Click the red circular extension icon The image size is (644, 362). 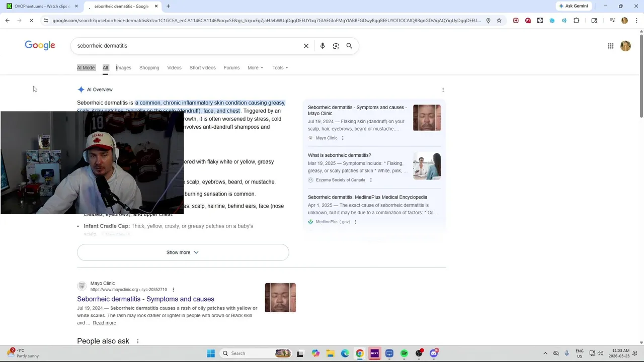(528, 21)
